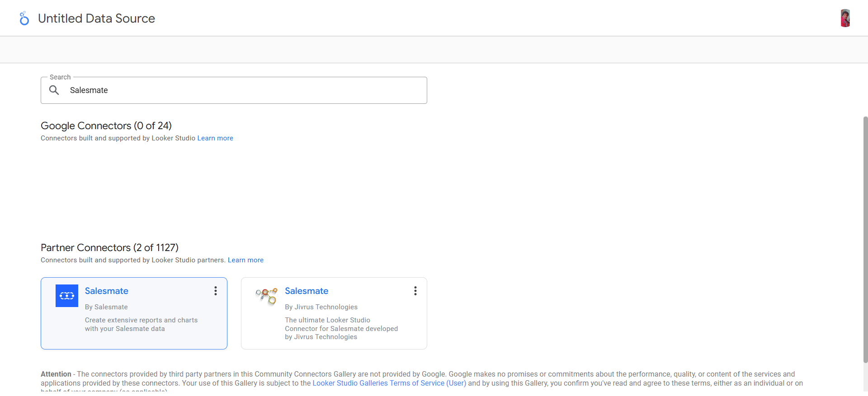Open the blue Salesmate connector logo by Salesmate
The height and width of the screenshot is (396, 868).
click(x=67, y=296)
